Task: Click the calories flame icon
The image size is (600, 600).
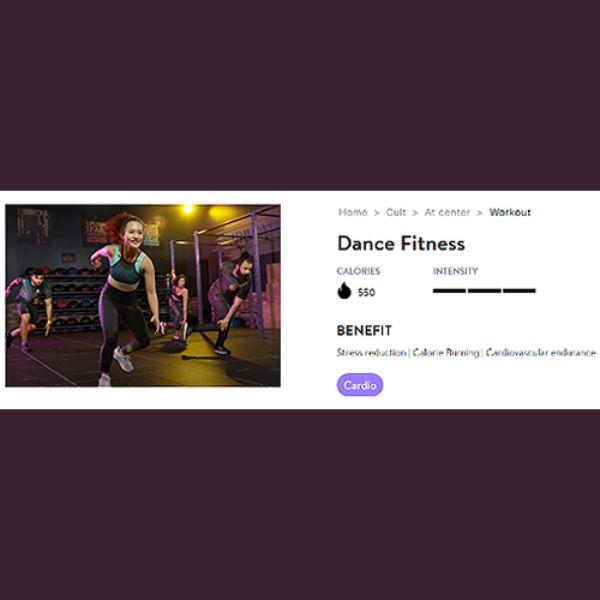Action: pos(344,290)
